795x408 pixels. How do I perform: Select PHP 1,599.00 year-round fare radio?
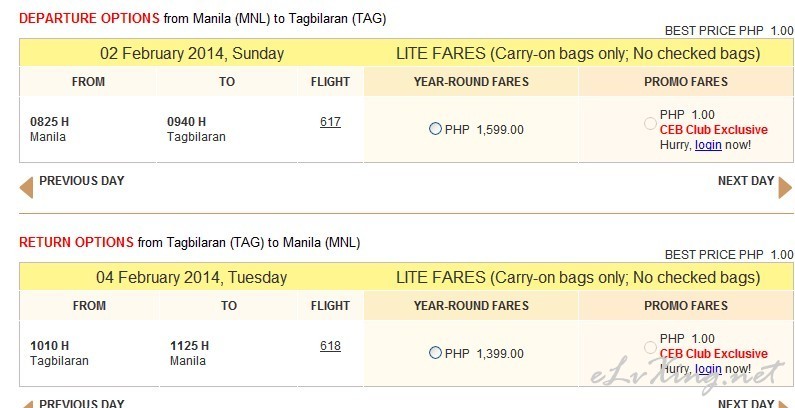point(435,129)
